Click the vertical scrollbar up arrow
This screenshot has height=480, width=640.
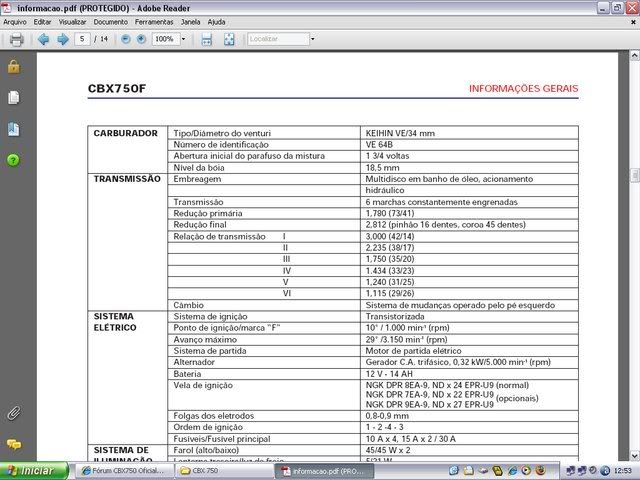tap(635, 55)
